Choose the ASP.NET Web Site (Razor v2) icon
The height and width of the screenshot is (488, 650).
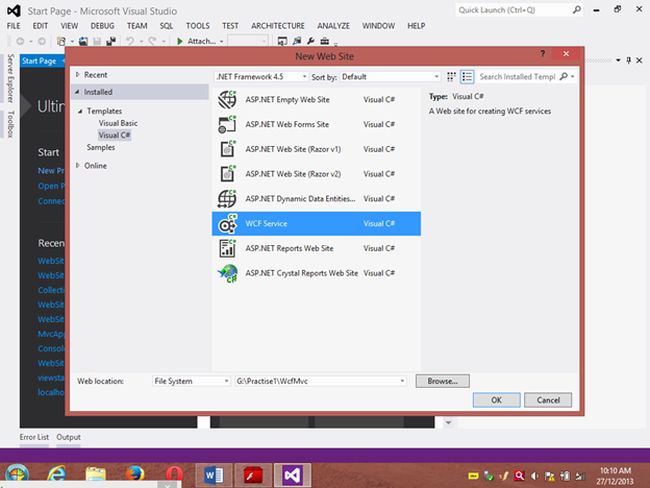pos(227,174)
